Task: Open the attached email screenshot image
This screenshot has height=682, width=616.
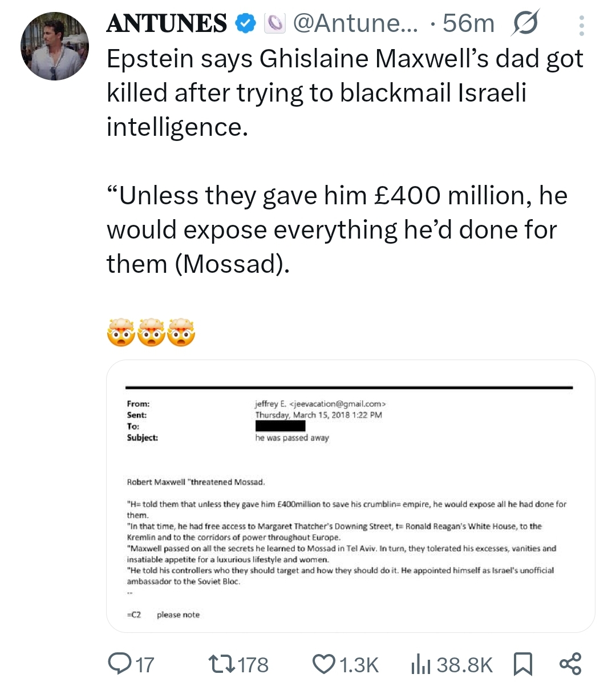Action: tap(350, 496)
